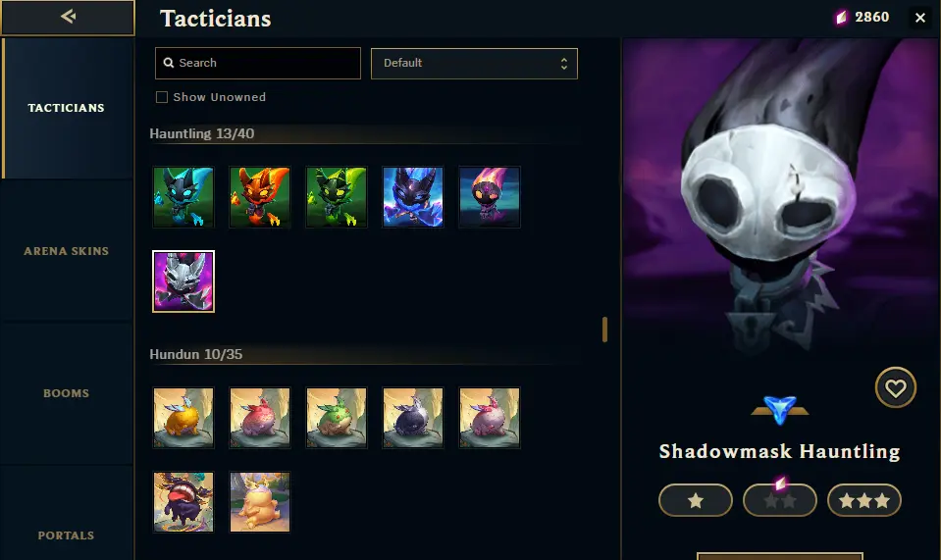Select the three-star tier toggle
Viewport: 941px width, 560px height.
tap(864, 500)
